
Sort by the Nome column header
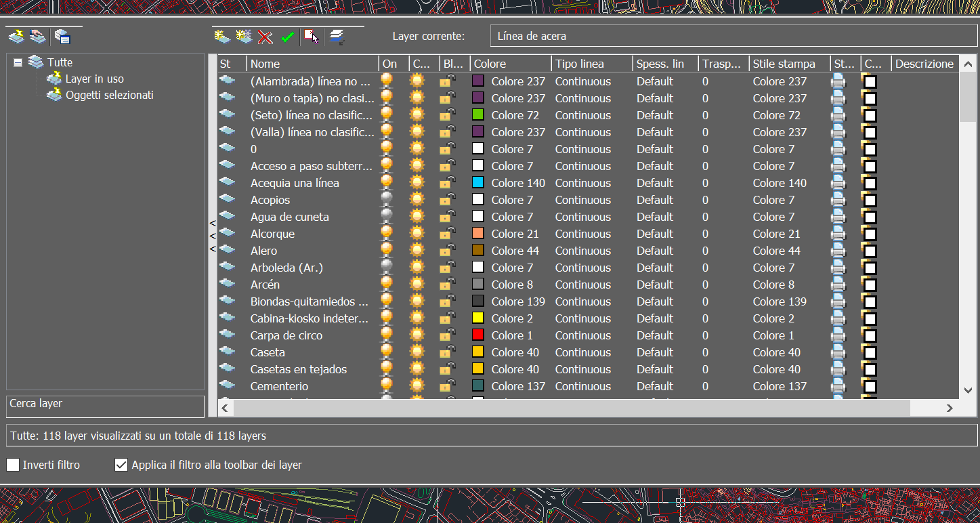(312, 64)
